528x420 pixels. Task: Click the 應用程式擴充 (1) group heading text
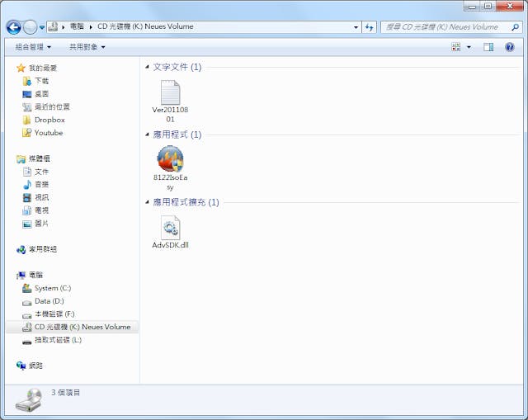pyautogui.click(x=186, y=202)
